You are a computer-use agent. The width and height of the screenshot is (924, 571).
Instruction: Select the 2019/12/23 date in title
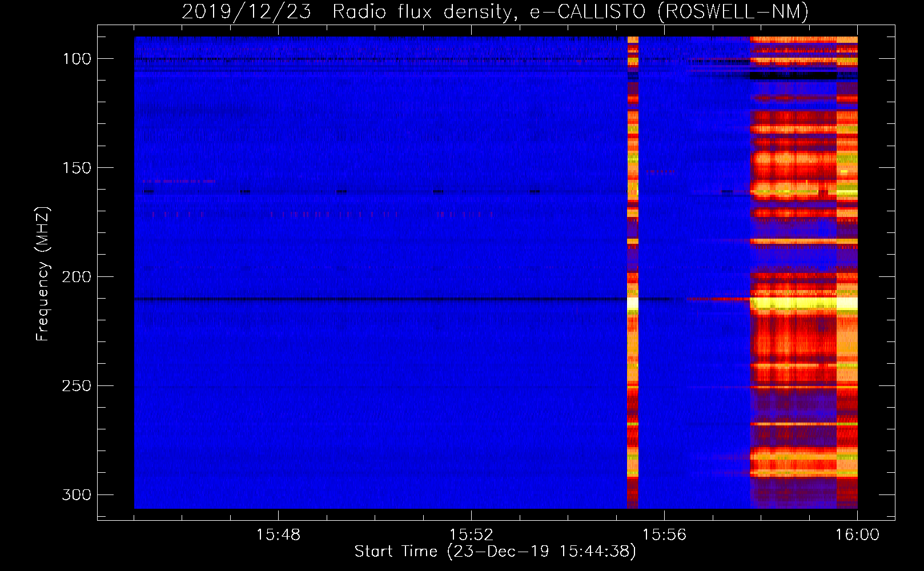tap(246, 11)
